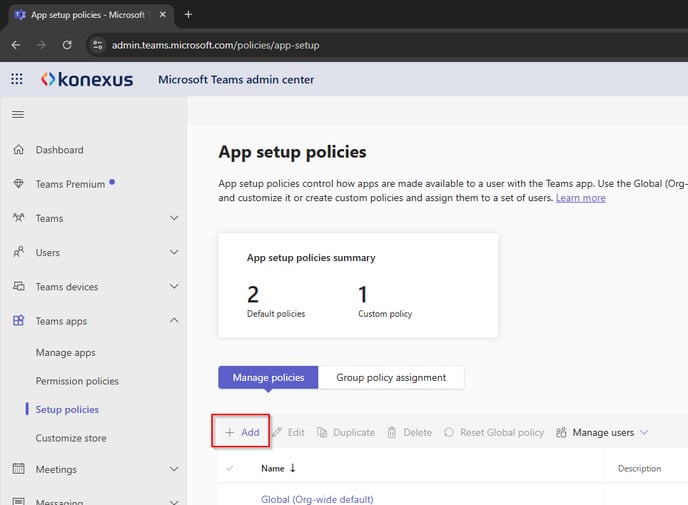
Task: Click the Meetings calendar icon
Action: pyautogui.click(x=18, y=469)
